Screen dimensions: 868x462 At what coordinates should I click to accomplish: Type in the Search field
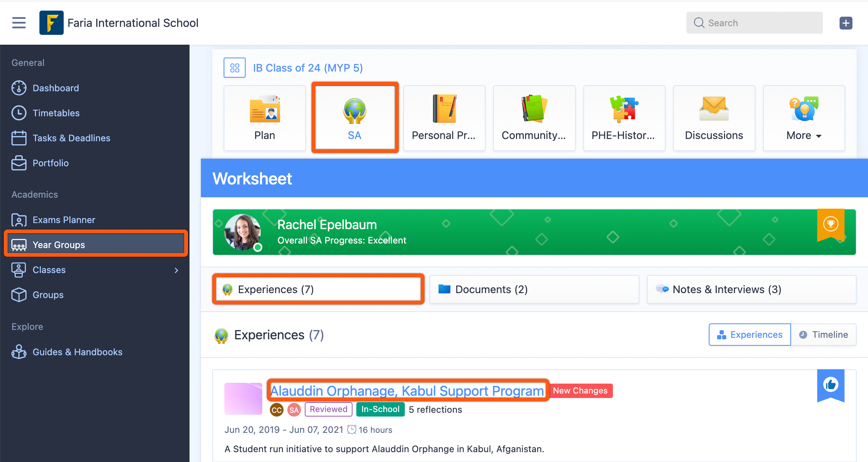click(x=754, y=23)
